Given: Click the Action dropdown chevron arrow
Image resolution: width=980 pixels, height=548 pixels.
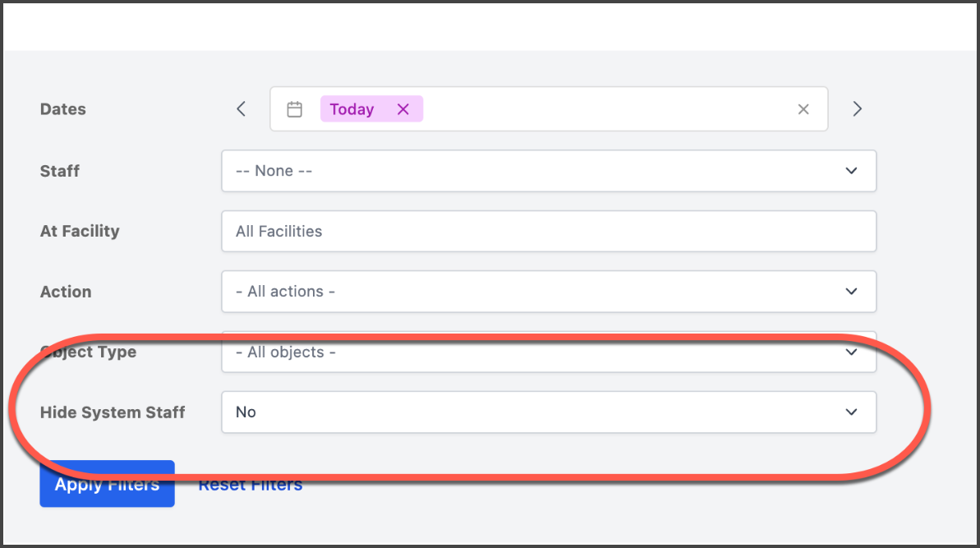Looking at the screenshot, I should click(851, 291).
